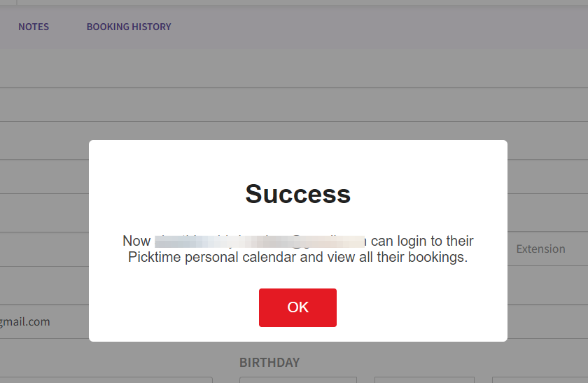Viewport: 588px width, 383px height.
Task: Switch to the NOTES tab
Action: [34, 27]
